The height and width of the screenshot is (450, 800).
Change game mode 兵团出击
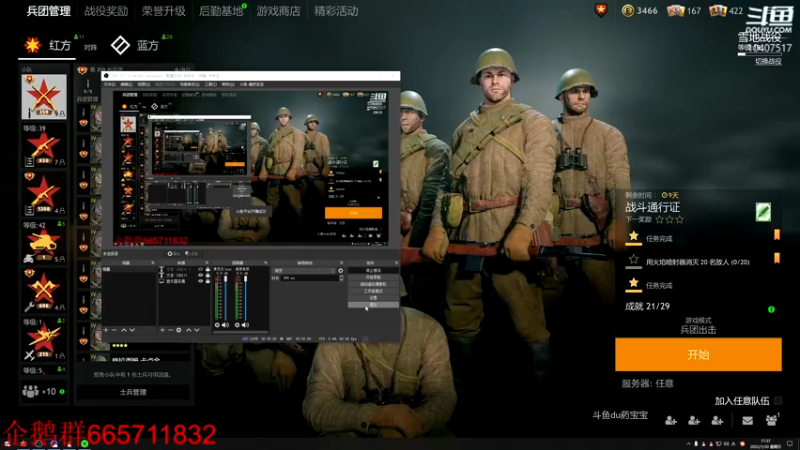(698, 330)
